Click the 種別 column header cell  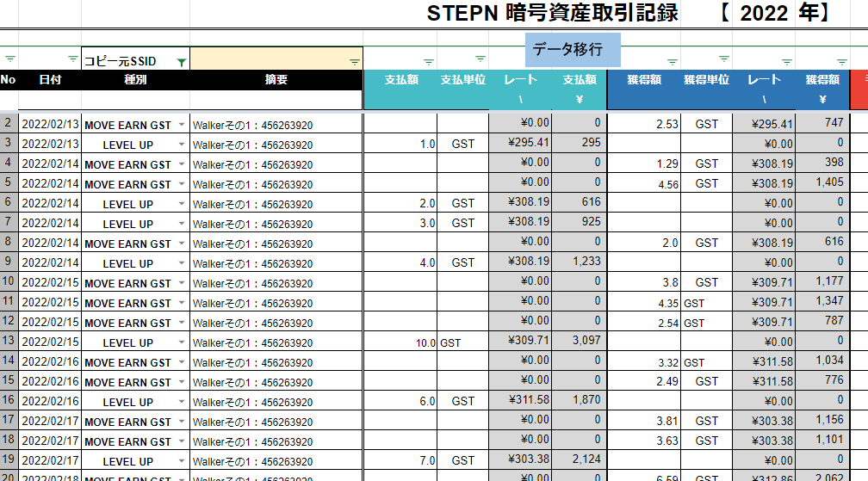(135, 80)
